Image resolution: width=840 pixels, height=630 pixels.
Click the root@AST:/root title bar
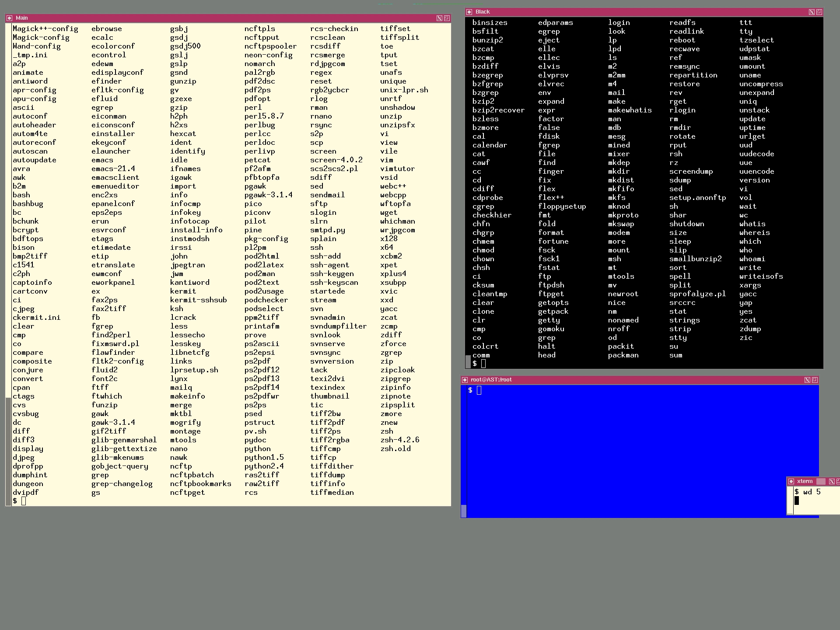point(634,380)
